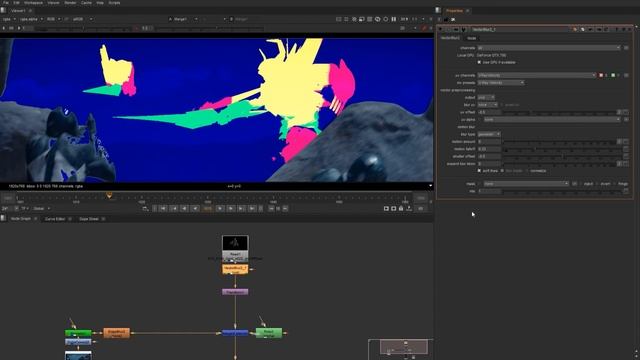Click the viewer ROI icon in toolbar
The image size is (640, 360).
pos(362,19)
